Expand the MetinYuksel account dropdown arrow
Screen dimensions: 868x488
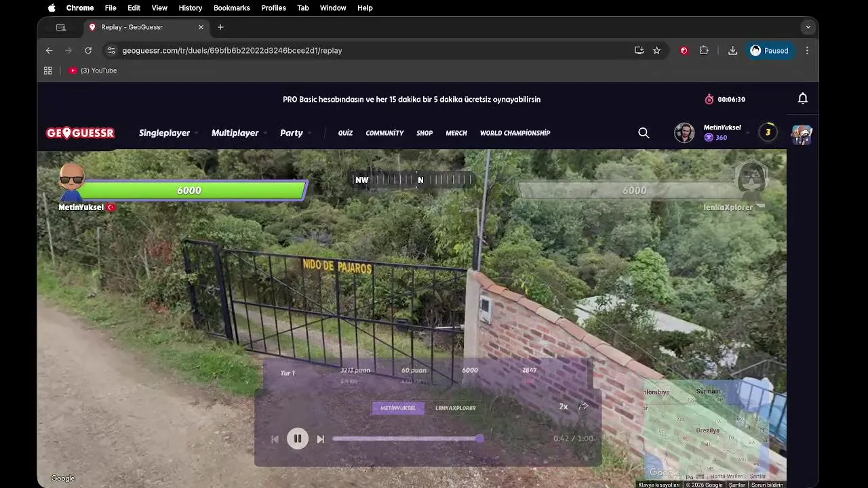coord(748,133)
